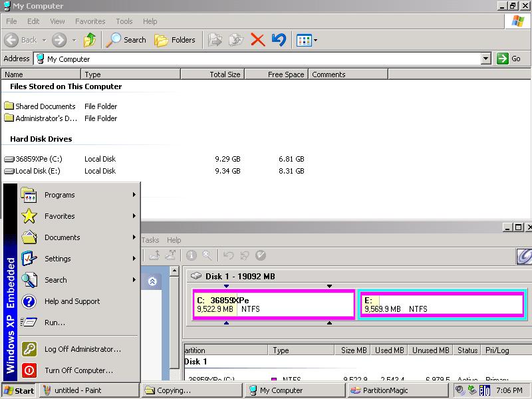
Task: Expand the Address bar dropdown arrow
Action: tap(485, 59)
